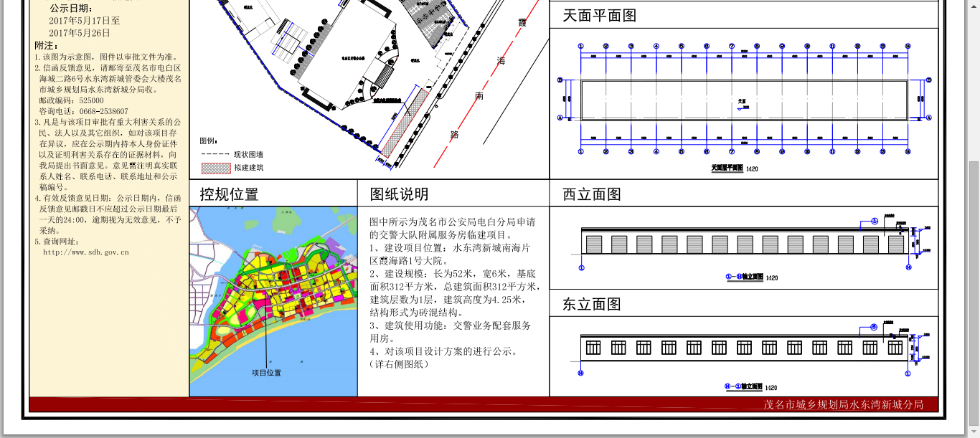The width and height of the screenshot is (980, 438).
Task: Click the 项目位置 label on the map
Action: tap(266, 373)
